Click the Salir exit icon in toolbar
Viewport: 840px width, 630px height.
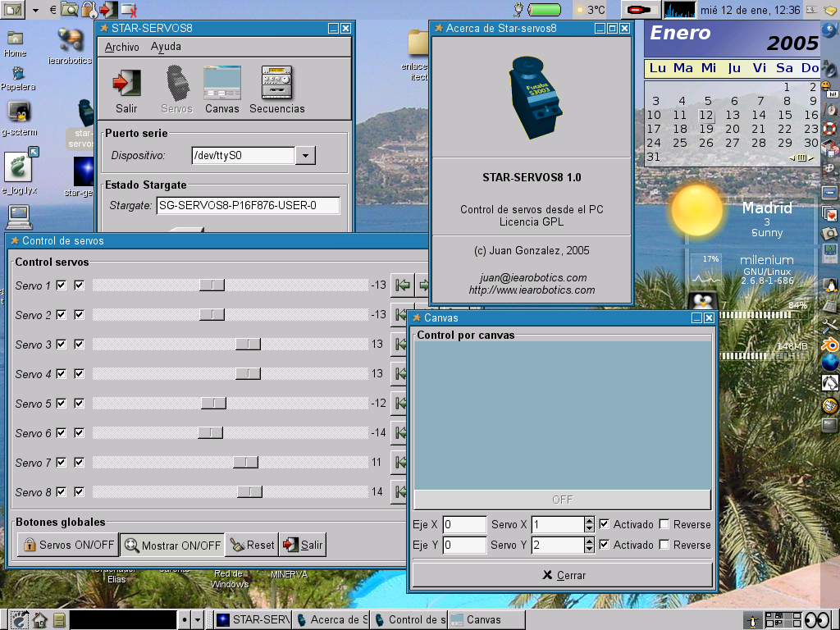126,83
